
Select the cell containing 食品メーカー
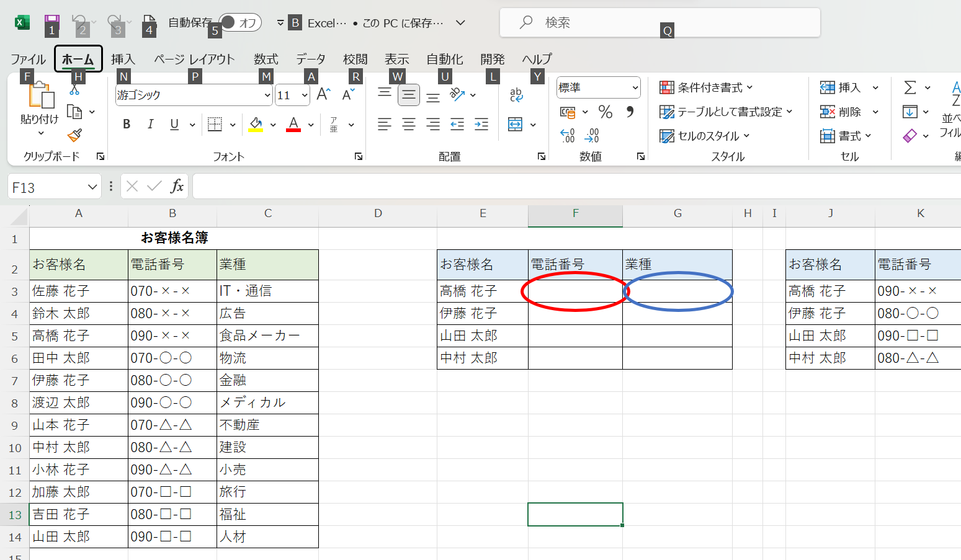[267, 336]
